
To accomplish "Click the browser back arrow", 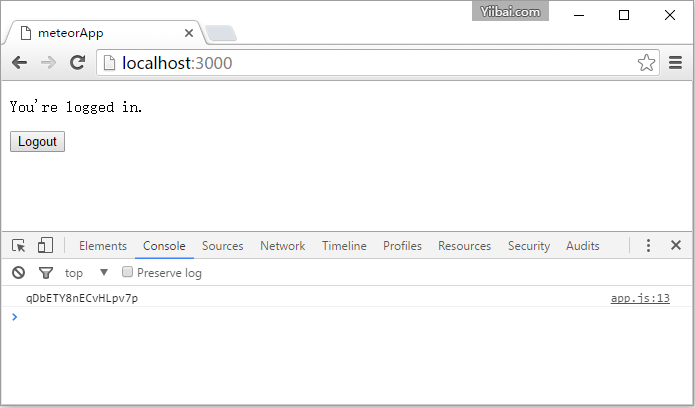I will (x=20, y=63).
